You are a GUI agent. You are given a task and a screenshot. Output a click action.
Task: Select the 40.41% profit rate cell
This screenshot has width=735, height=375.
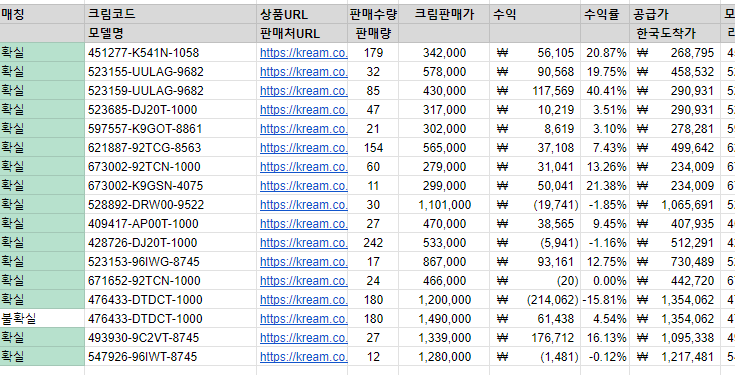click(x=605, y=91)
